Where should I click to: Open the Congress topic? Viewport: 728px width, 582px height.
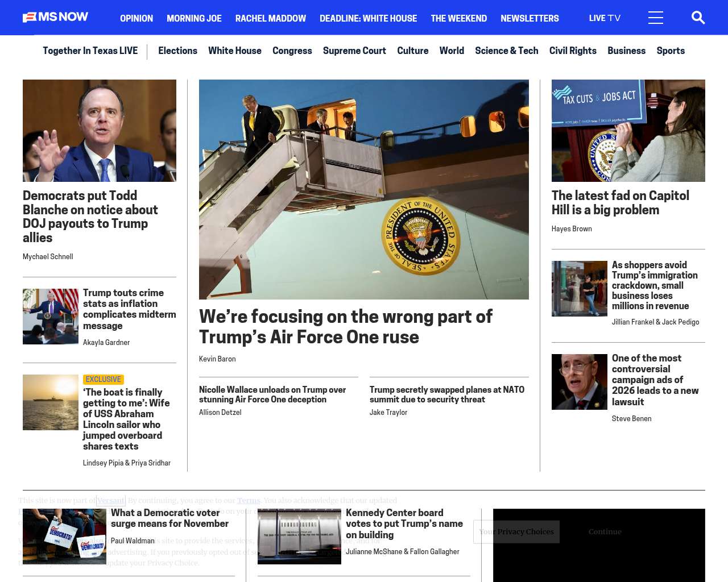click(292, 51)
